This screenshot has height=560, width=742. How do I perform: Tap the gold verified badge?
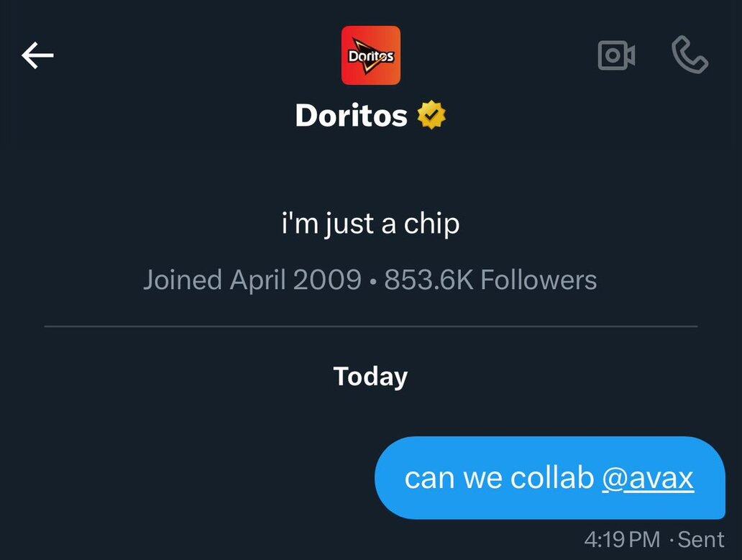point(431,115)
